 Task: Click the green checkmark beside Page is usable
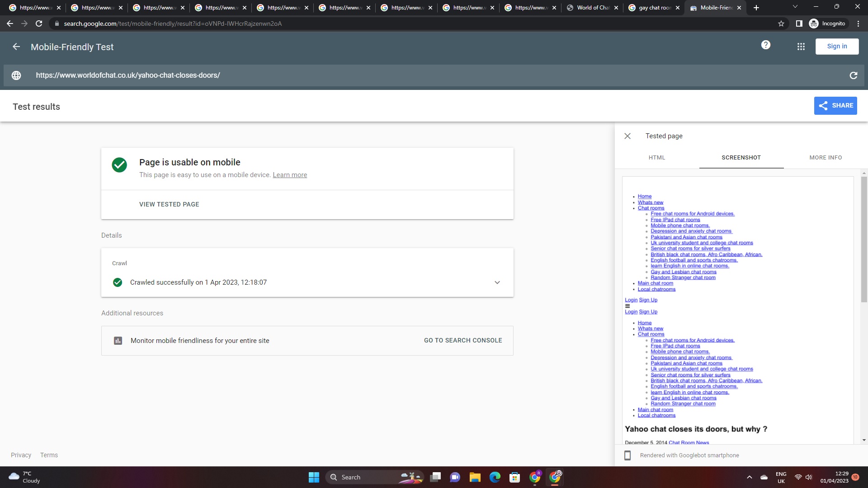(119, 165)
